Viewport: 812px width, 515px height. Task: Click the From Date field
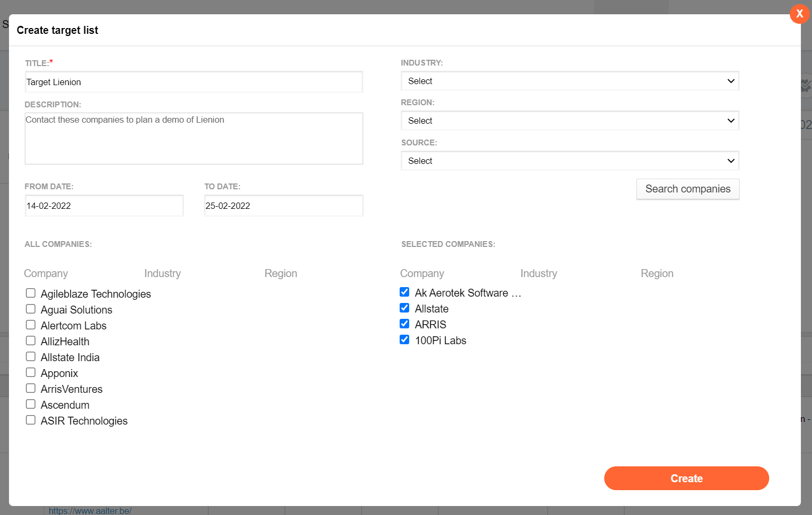(104, 206)
